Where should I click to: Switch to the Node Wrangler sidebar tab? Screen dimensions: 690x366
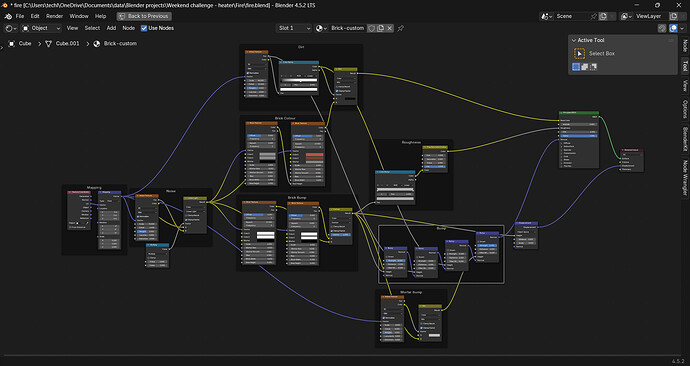click(685, 177)
